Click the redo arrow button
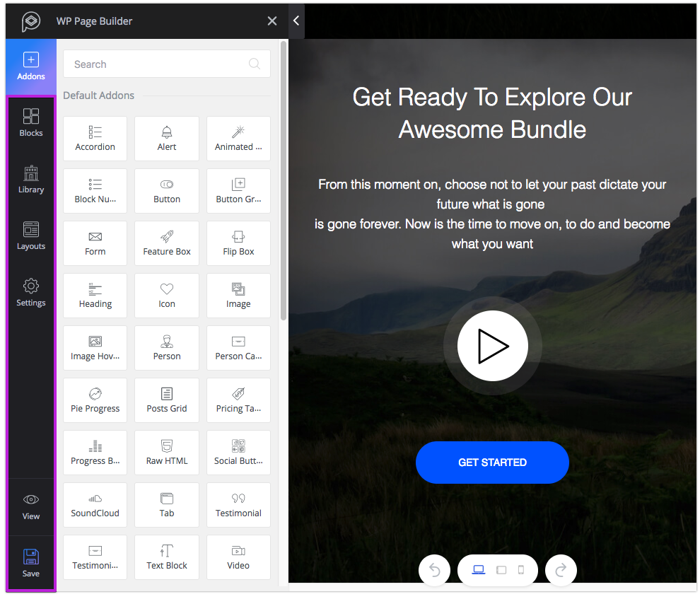Image resolution: width=700 pixels, height=599 pixels. coord(561,570)
